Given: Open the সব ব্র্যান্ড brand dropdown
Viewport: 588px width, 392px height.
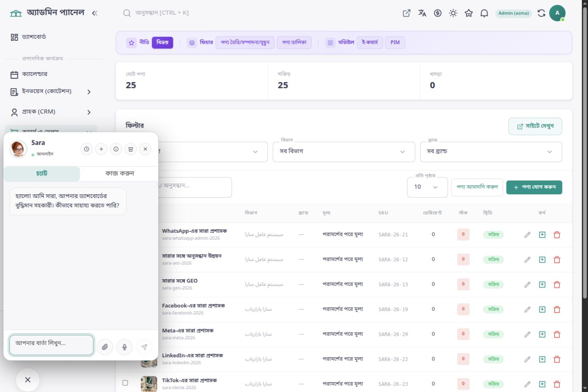Looking at the screenshot, I should (491, 152).
